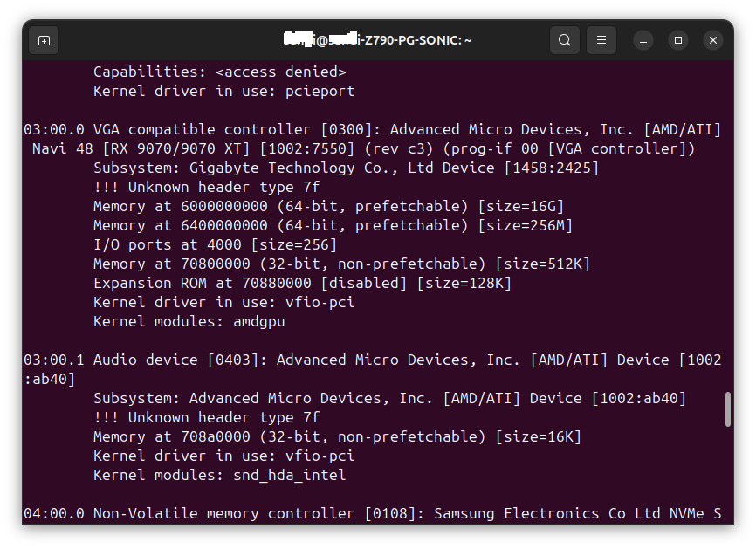Click 'Subsystem: Advanced Micro Devices' line

(389, 398)
